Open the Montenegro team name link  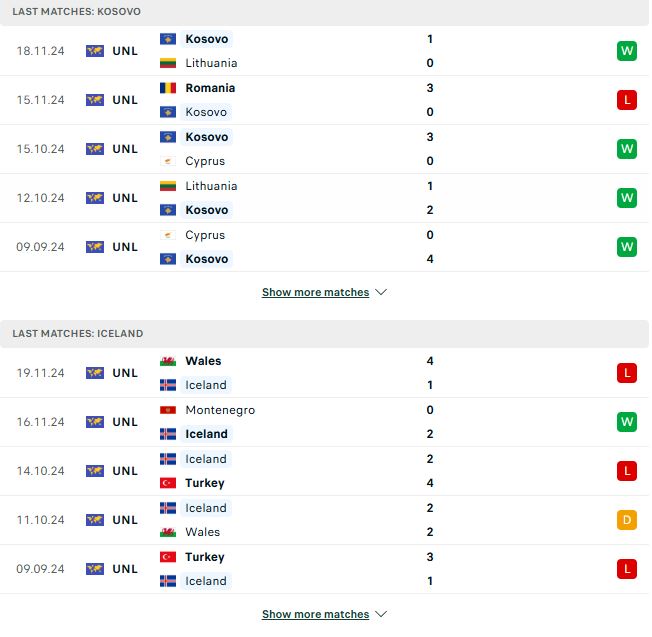point(220,410)
